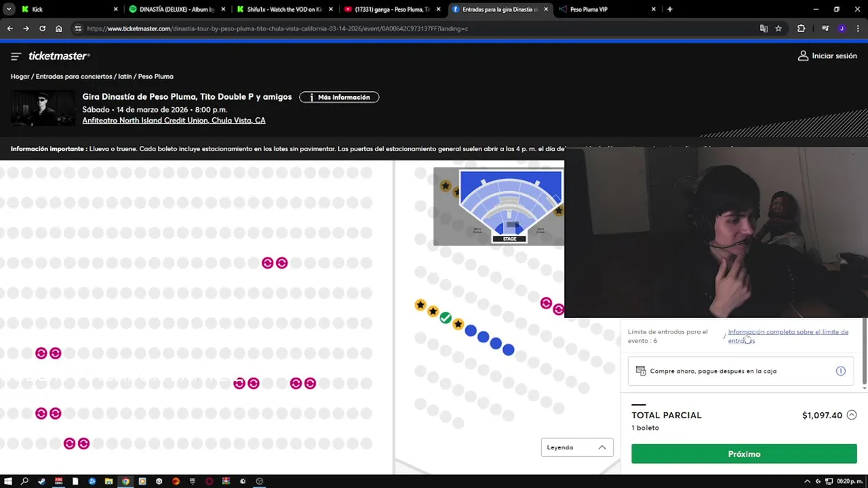Reload the Ticketmaster page

(x=42, y=28)
